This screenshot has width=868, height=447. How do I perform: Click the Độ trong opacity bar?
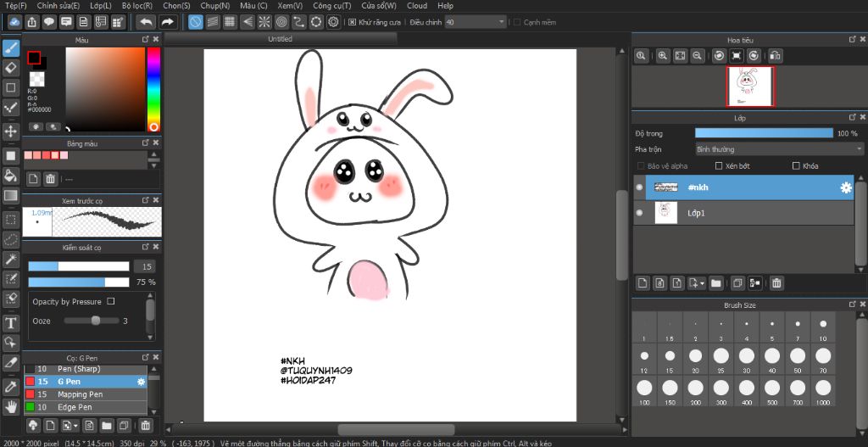coord(764,133)
